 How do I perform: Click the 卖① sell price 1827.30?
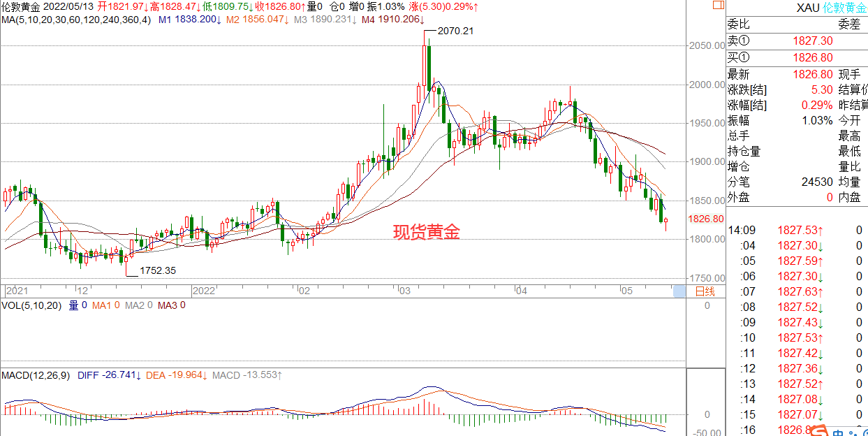pyautogui.click(x=812, y=42)
